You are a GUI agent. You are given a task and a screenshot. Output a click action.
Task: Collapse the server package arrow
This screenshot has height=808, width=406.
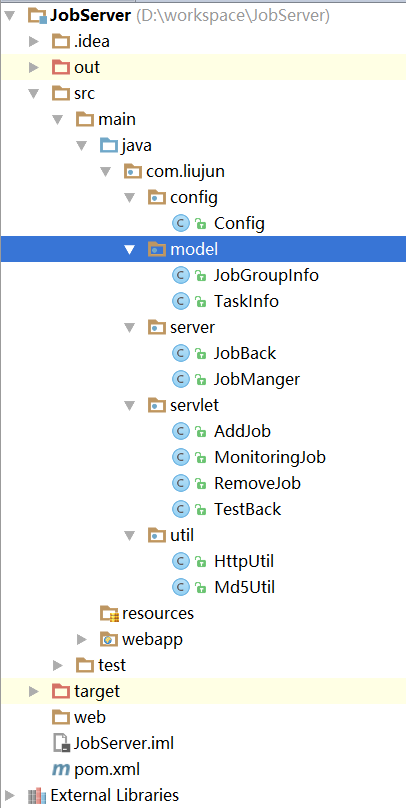coord(129,327)
